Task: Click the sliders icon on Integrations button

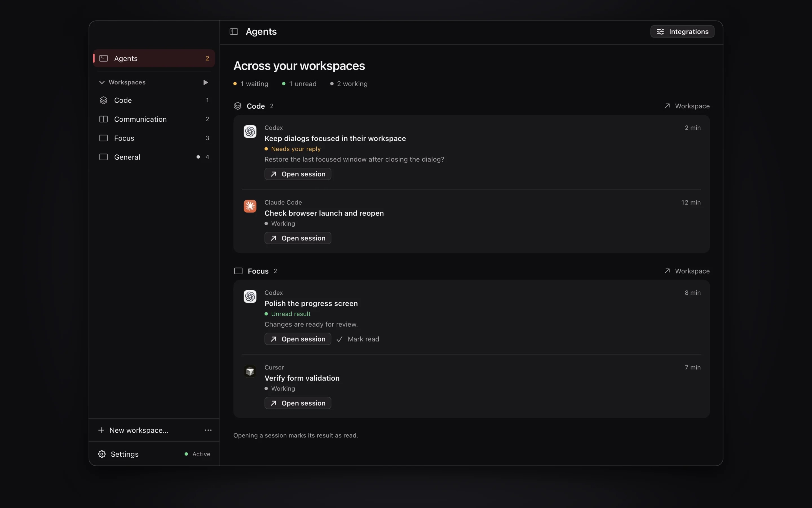Action: [660, 32]
